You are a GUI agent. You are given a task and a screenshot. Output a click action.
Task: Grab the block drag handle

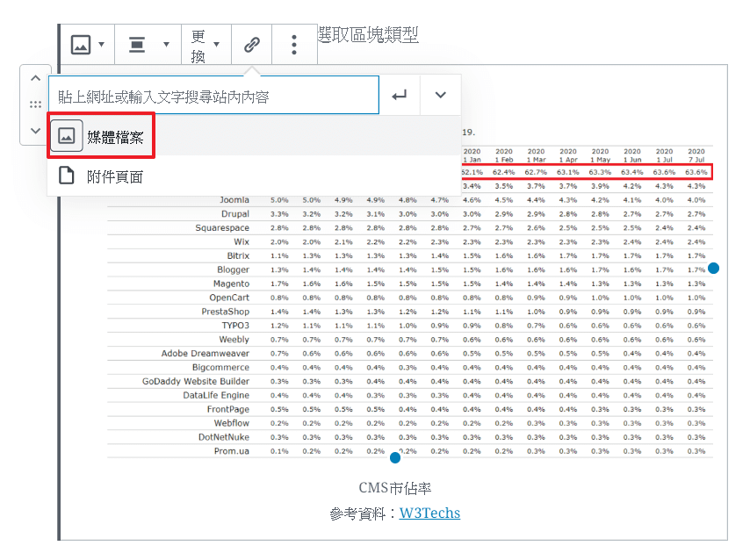click(x=35, y=104)
